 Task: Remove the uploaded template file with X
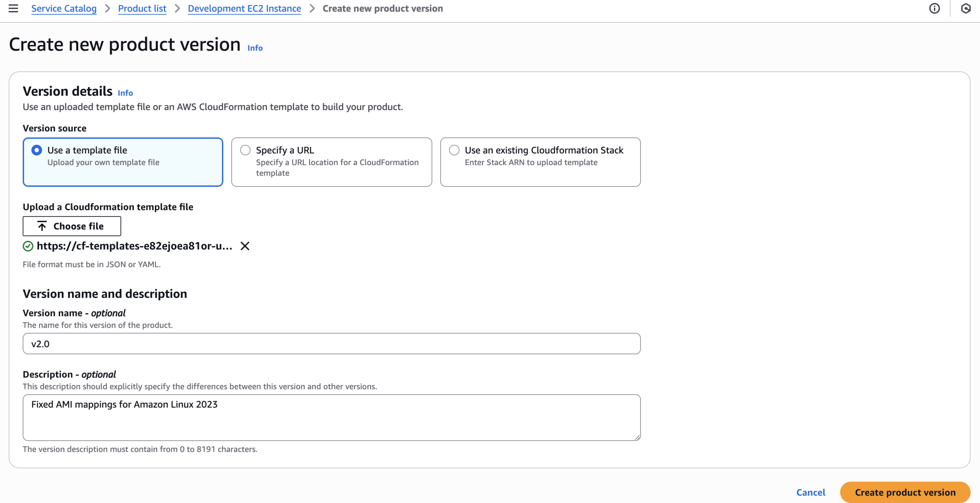(245, 246)
